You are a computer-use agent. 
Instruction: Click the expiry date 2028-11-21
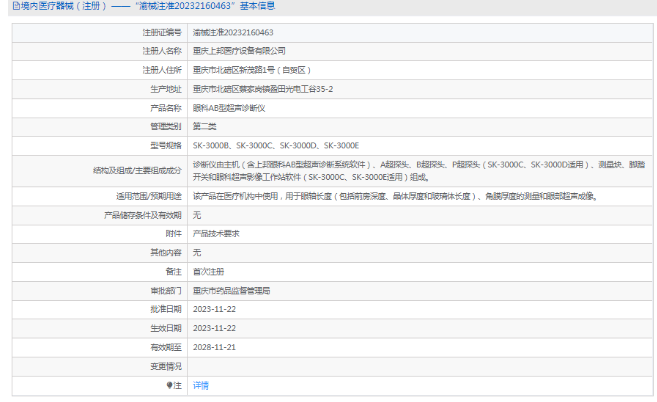coord(213,347)
